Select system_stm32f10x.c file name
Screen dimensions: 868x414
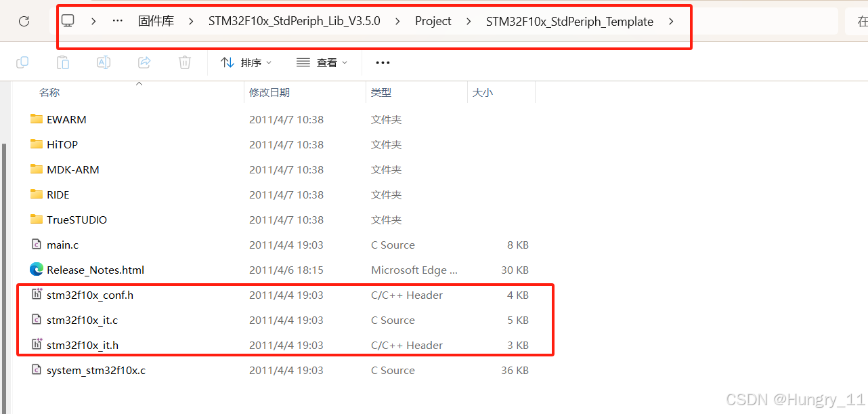[x=96, y=370]
